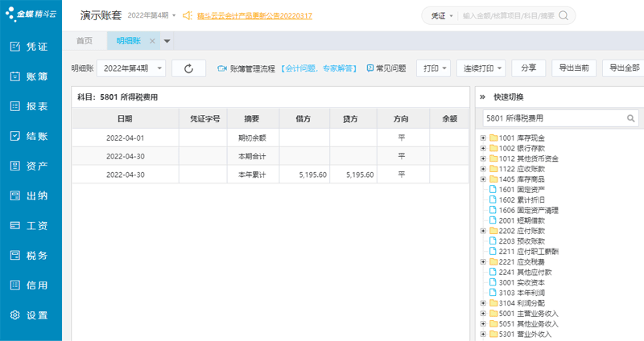The width and height of the screenshot is (644, 341).
Task: Click the 导出当前 button
Action: click(574, 68)
